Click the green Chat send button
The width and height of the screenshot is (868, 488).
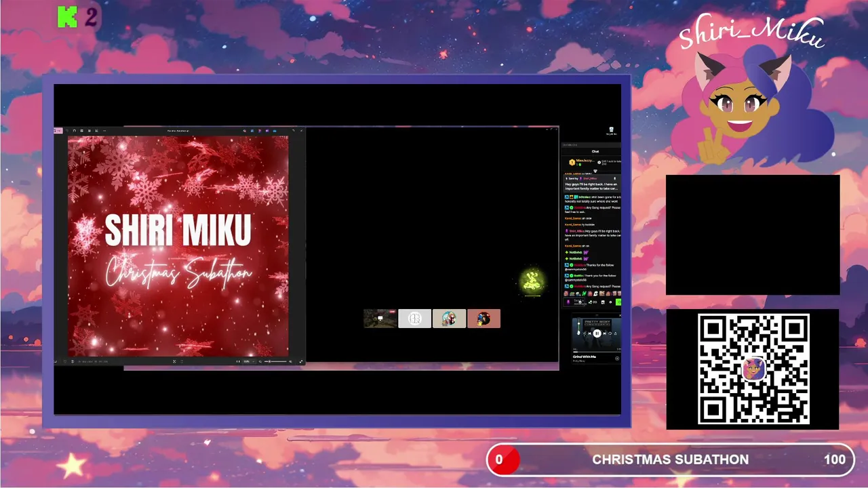pyautogui.click(x=618, y=302)
